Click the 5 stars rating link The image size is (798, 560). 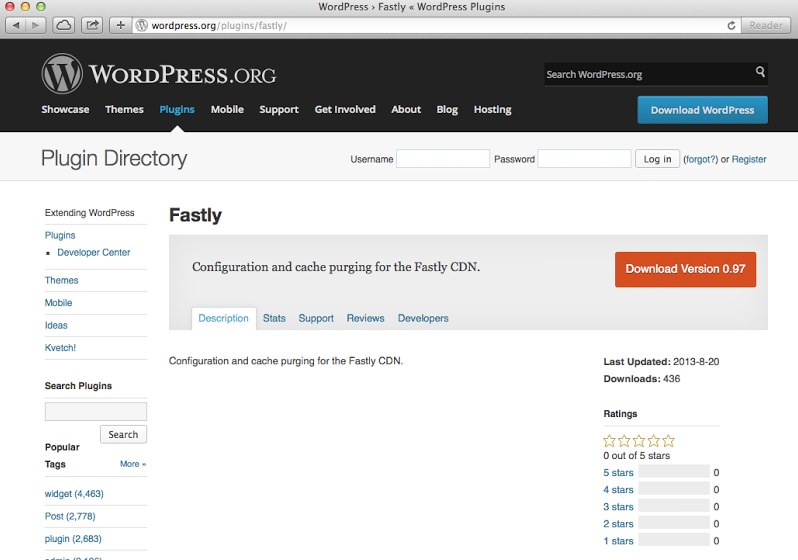618,473
